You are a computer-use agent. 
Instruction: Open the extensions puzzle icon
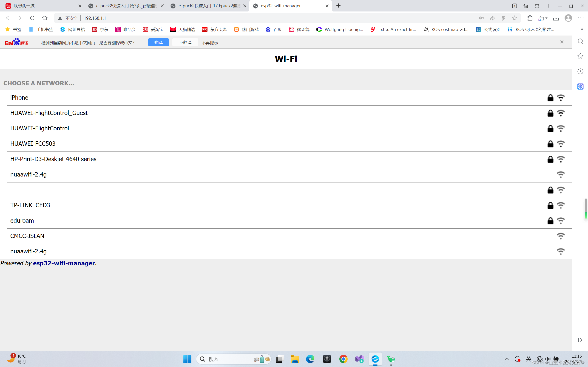[x=530, y=18]
